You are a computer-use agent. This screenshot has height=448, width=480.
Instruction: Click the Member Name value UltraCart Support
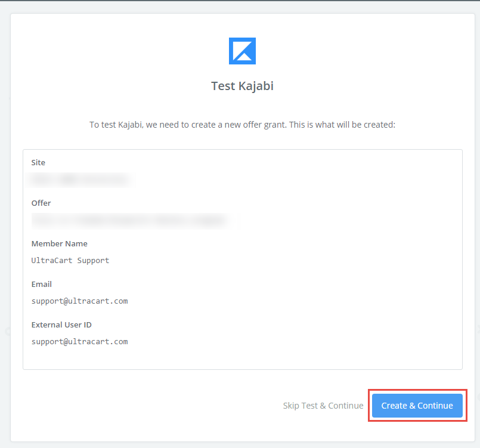(x=70, y=261)
